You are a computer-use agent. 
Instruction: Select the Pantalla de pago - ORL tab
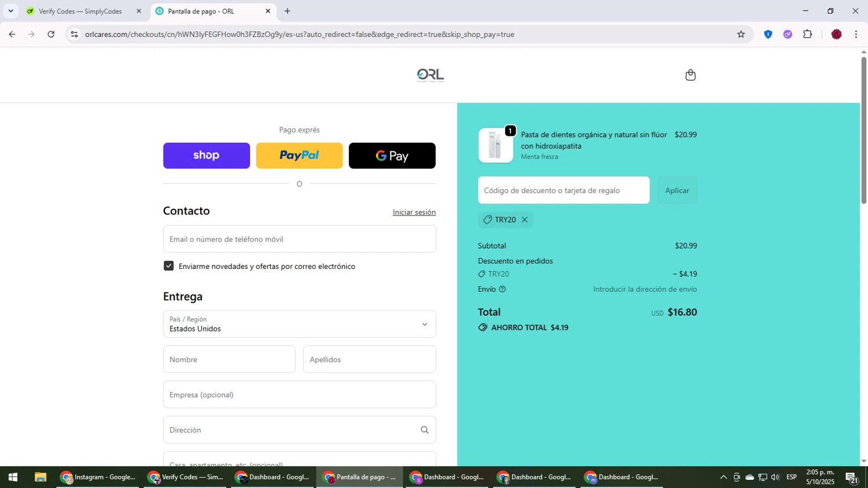click(213, 12)
